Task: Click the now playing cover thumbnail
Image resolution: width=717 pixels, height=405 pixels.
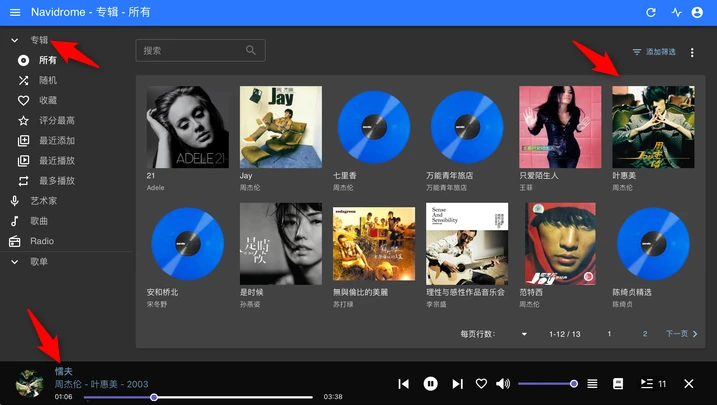Action: [x=29, y=384]
